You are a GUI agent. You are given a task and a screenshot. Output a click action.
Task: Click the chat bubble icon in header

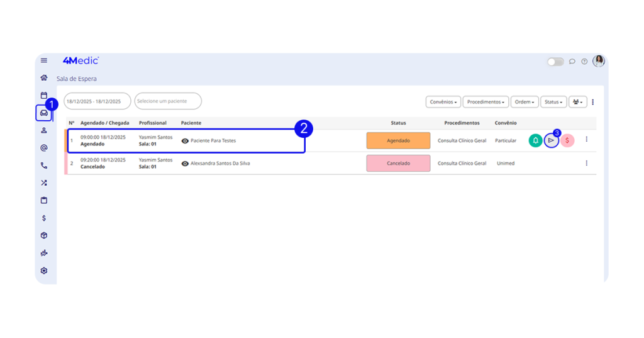tap(572, 62)
